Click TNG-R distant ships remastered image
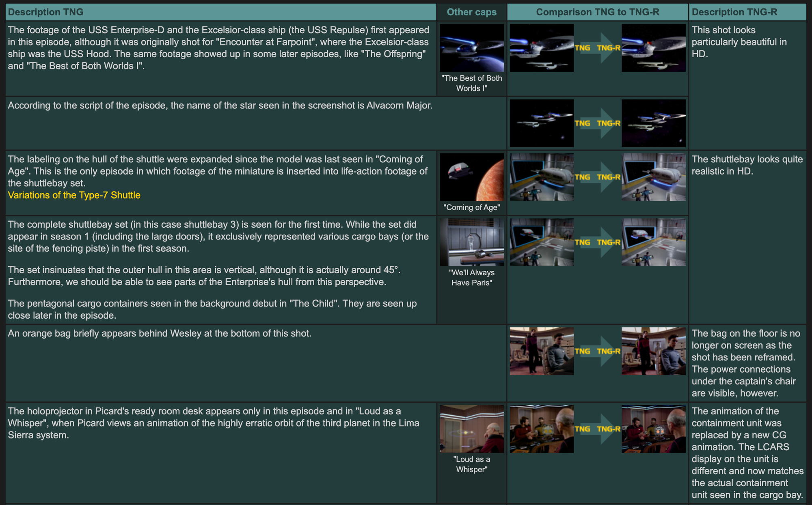 coord(653,123)
